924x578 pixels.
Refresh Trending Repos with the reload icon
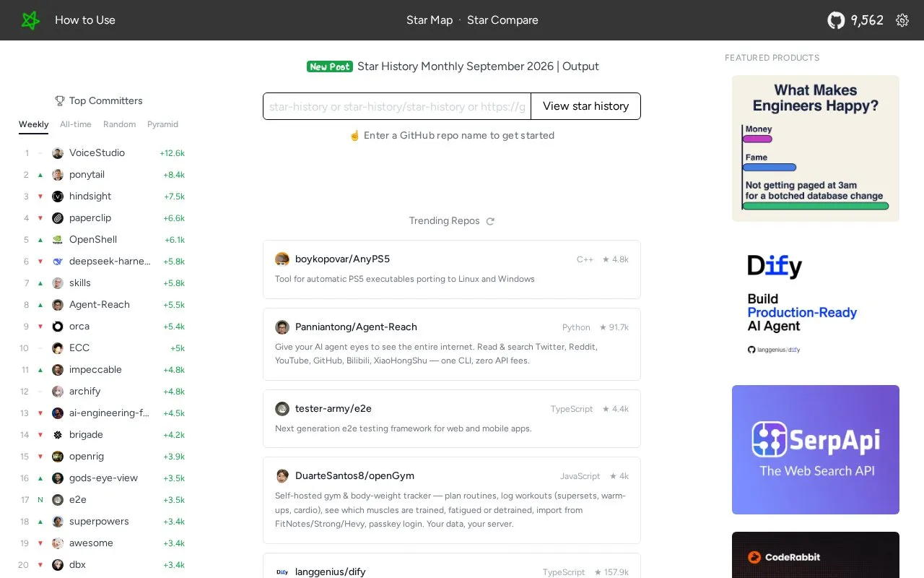pos(490,221)
